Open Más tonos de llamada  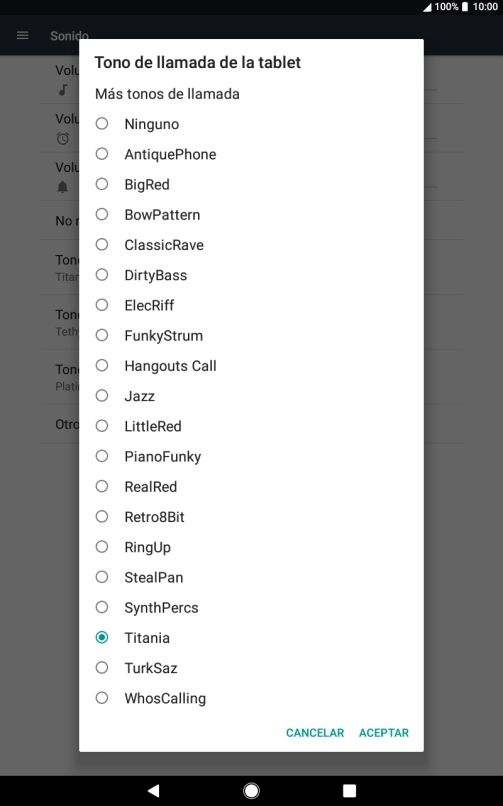167,94
